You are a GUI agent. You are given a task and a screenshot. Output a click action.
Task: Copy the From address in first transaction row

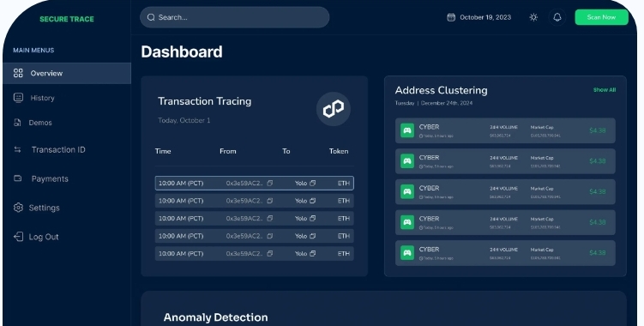(x=270, y=184)
